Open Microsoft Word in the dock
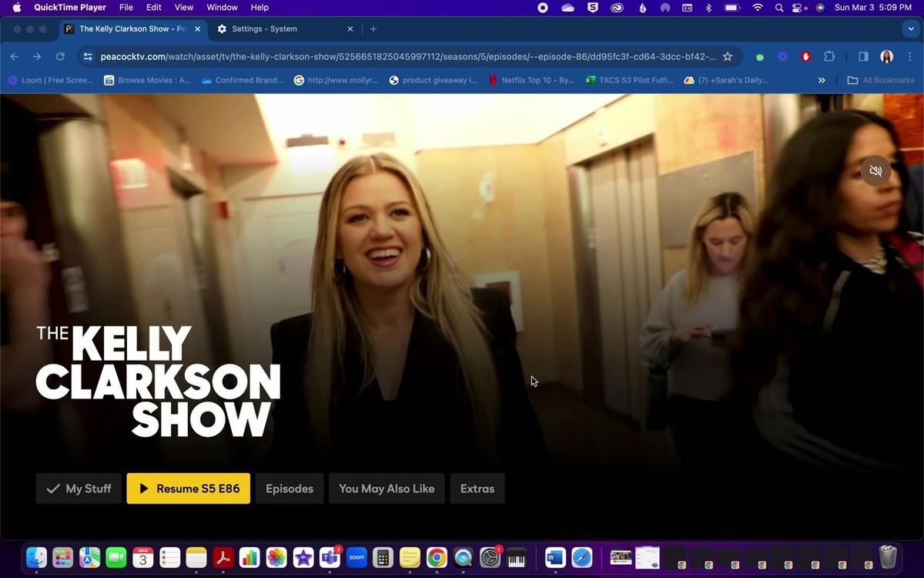 click(x=555, y=557)
